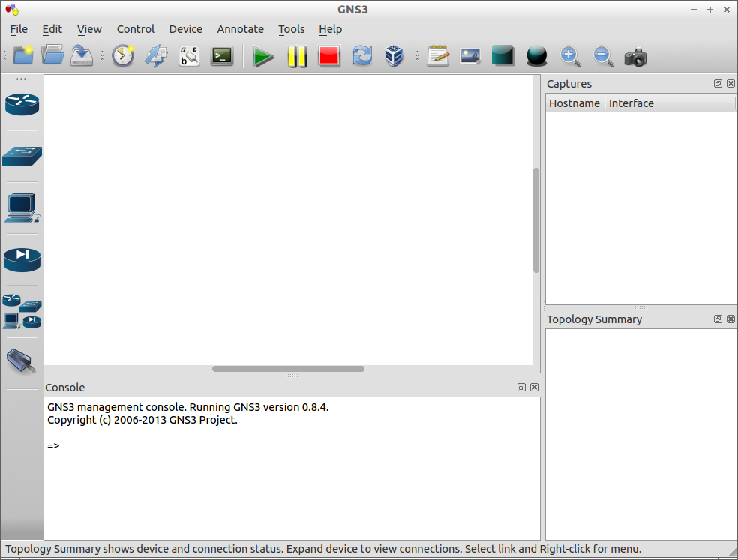Browse routers in the device sidebar
The width and height of the screenshot is (738, 560).
pyautogui.click(x=22, y=104)
